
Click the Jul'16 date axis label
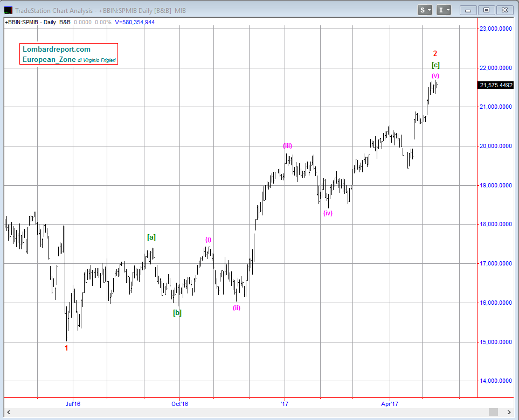(73, 404)
